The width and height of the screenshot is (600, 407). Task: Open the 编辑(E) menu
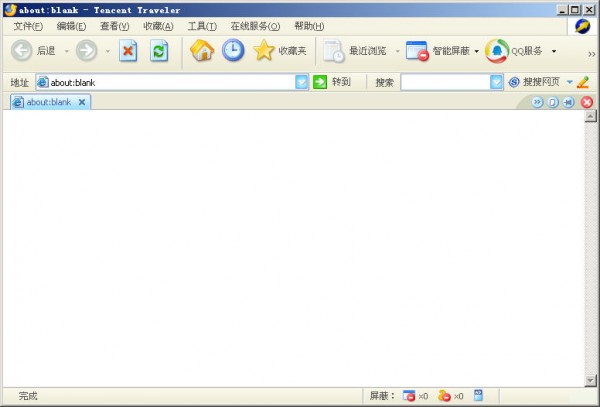71,26
